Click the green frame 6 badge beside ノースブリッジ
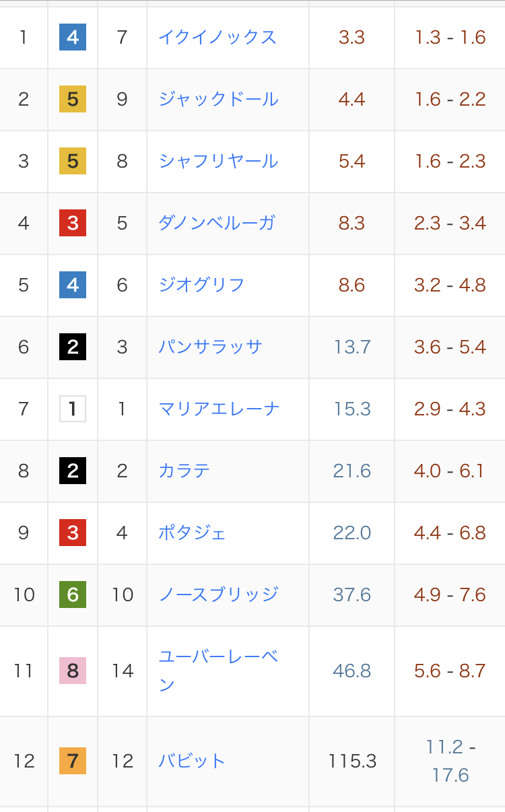Viewport: 505px width, 812px height. 73,595
